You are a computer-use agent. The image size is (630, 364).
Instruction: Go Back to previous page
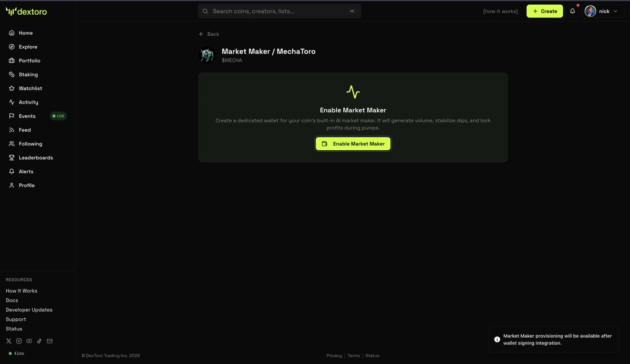(x=209, y=34)
